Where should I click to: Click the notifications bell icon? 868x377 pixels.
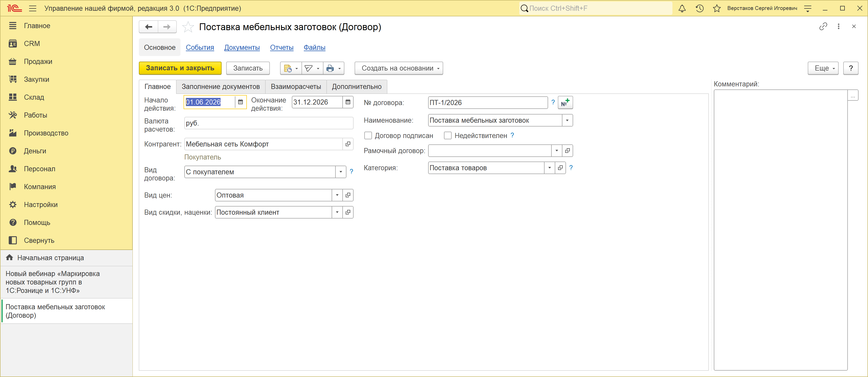click(x=682, y=8)
